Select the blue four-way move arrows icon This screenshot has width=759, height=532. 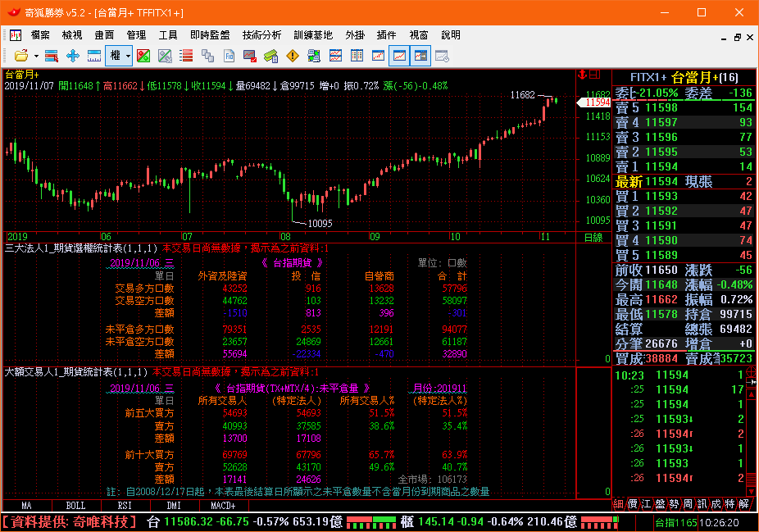pyautogui.click(x=73, y=56)
